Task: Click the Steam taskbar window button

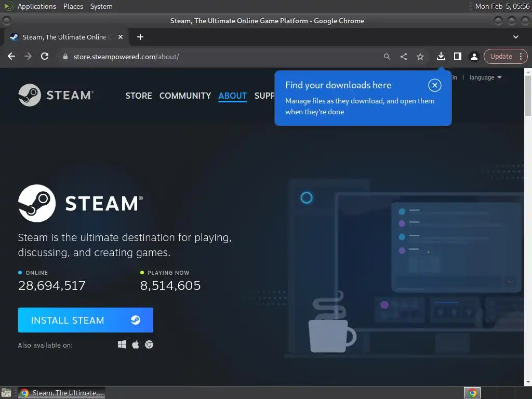Action: pos(61,393)
